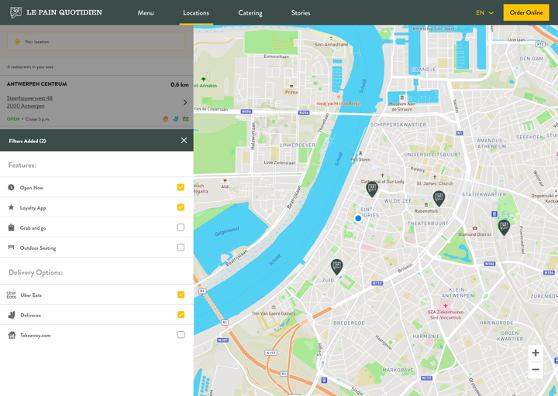Viewport: 558px width, 396px height.
Task: Open the Menu navigation item
Action: 146,13
